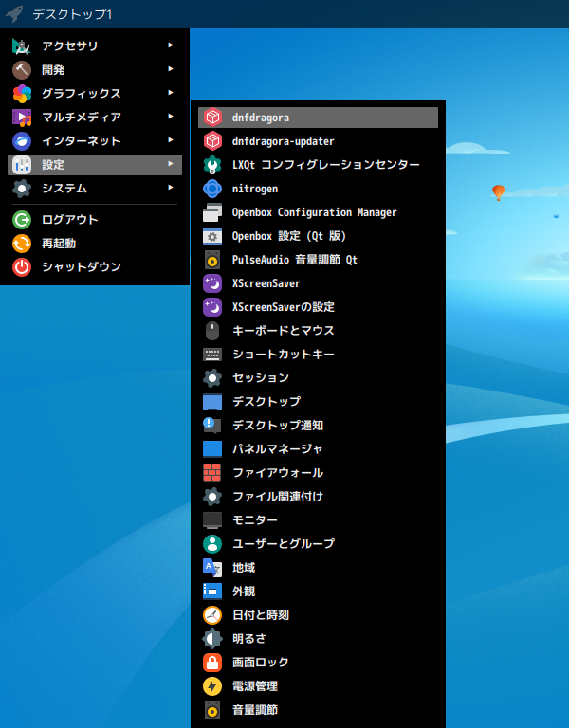Choose シャットダウン to power off
The image size is (569, 728).
pyautogui.click(x=95, y=267)
